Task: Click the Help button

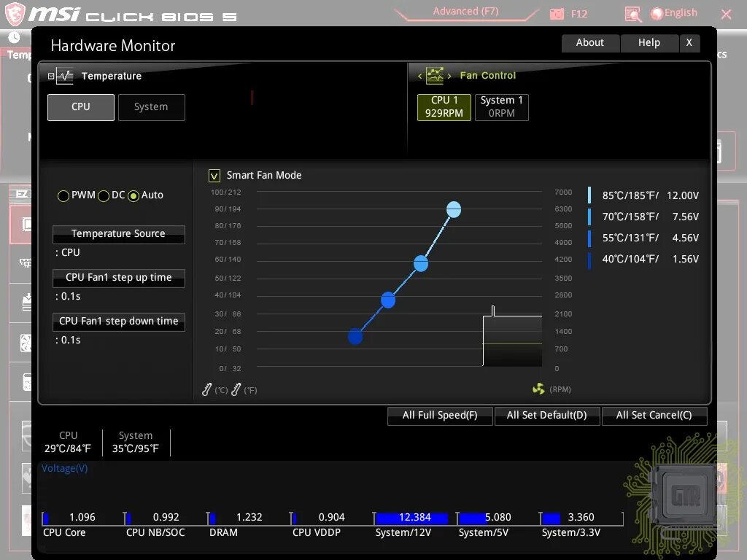Action: pyautogui.click(x=649, y=43)
